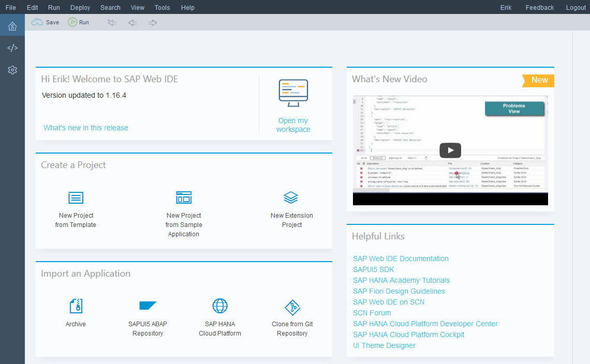Play the What's New video
This screenshot has width=590, height=364.
(450, 150)
